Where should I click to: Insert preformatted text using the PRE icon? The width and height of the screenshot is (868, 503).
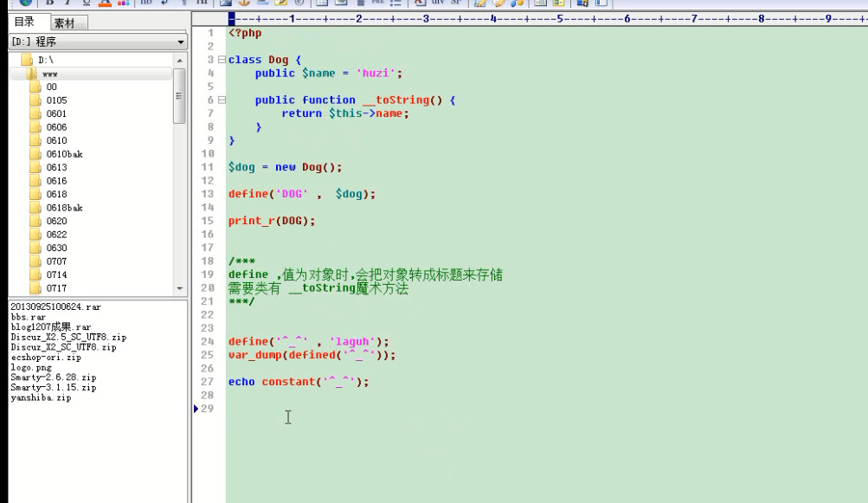377,4
